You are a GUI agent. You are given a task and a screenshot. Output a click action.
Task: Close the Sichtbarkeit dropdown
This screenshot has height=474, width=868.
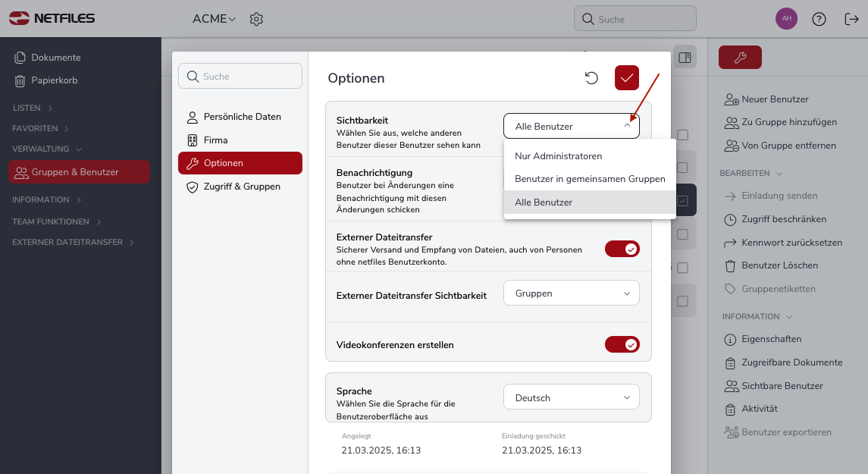[x=572, y=126]
